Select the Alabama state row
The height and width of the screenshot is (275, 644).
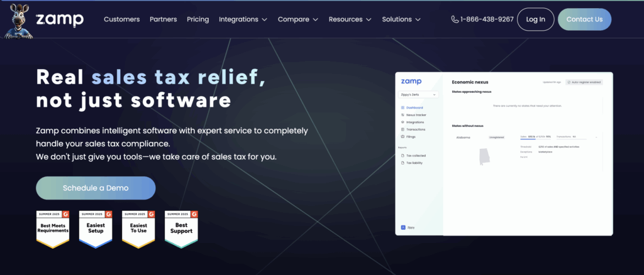click(x=527, y=137)
